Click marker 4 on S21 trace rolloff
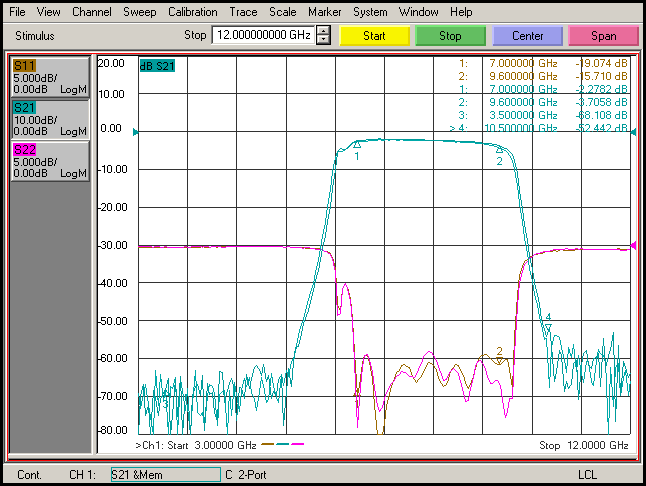This screenshot has height=486, width=646. click(548, 327)
